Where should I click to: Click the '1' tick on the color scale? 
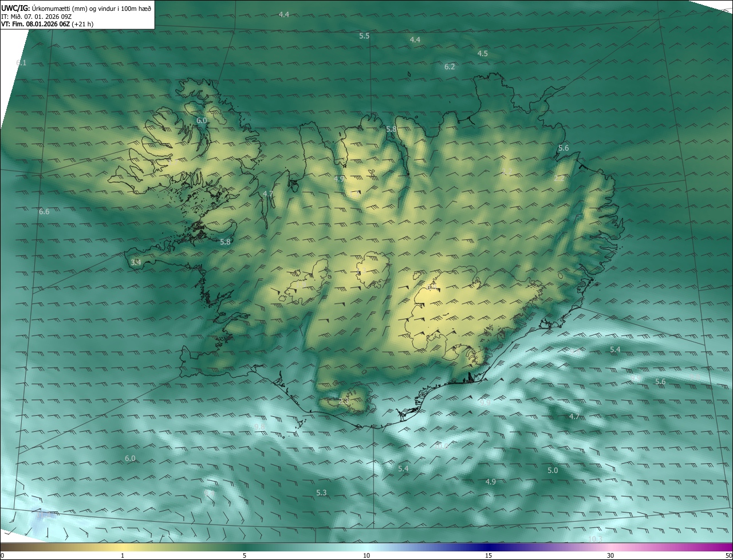(x=123, y=555)
